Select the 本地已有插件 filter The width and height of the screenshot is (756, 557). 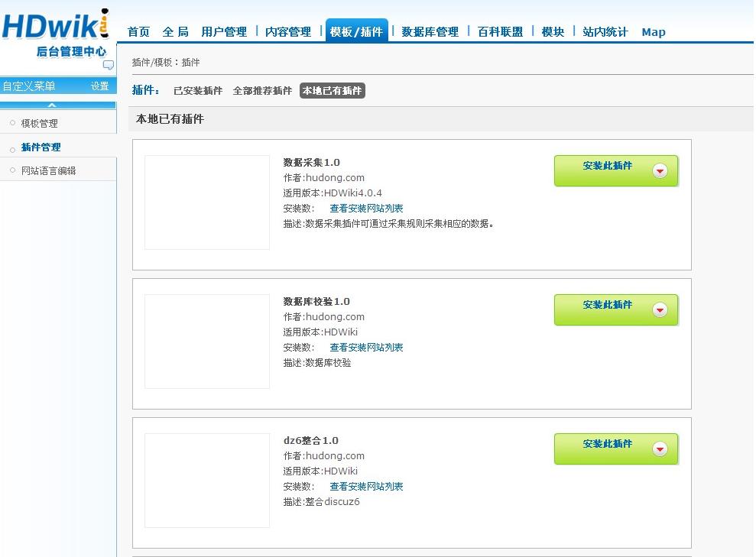tap(333, 91)
